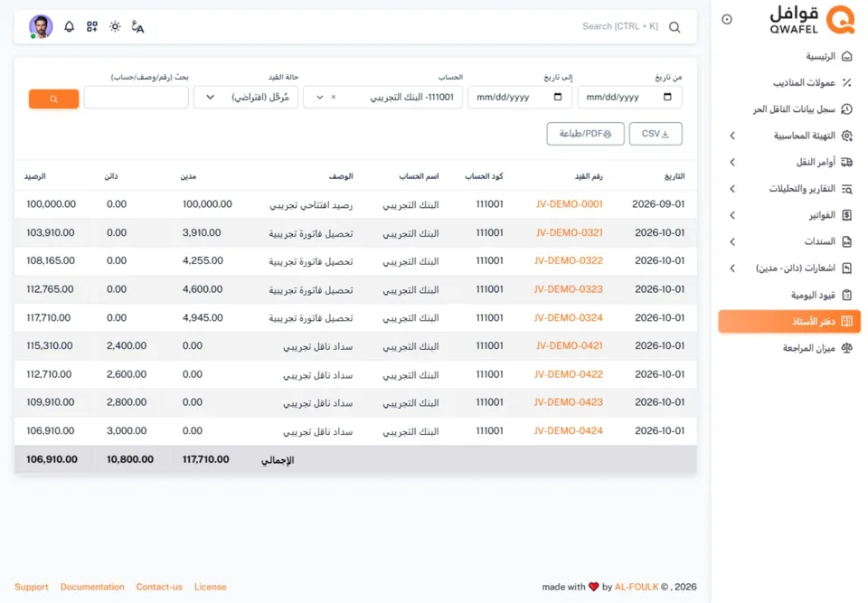
Task: Click the من تاريخ date field
Action: click(629, 97)
